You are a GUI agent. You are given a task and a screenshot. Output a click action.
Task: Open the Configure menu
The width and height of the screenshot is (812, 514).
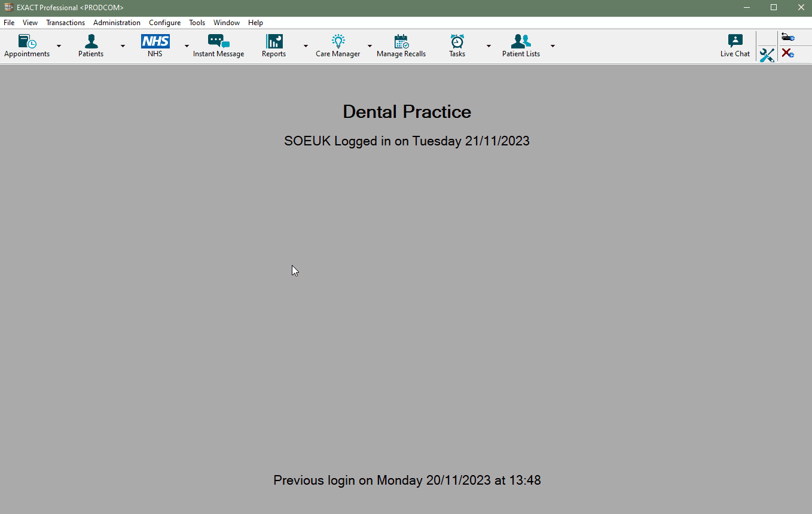click(x=164, y=23)
